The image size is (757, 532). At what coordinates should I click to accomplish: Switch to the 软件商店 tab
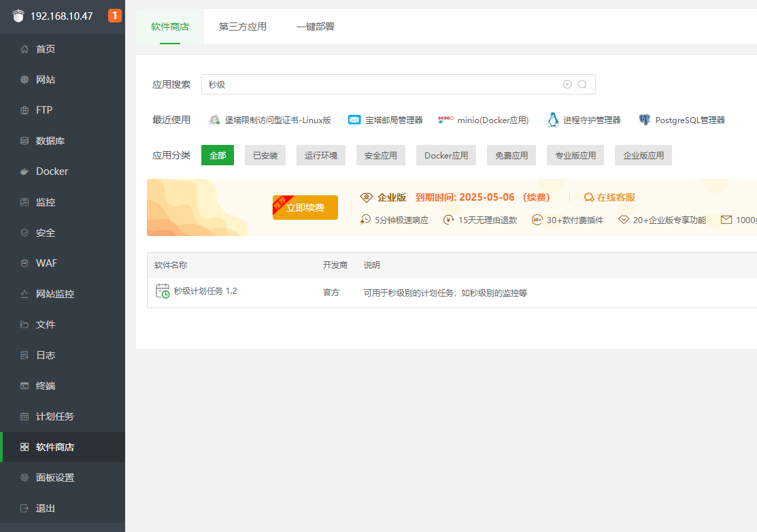click(x=170, y=27)
